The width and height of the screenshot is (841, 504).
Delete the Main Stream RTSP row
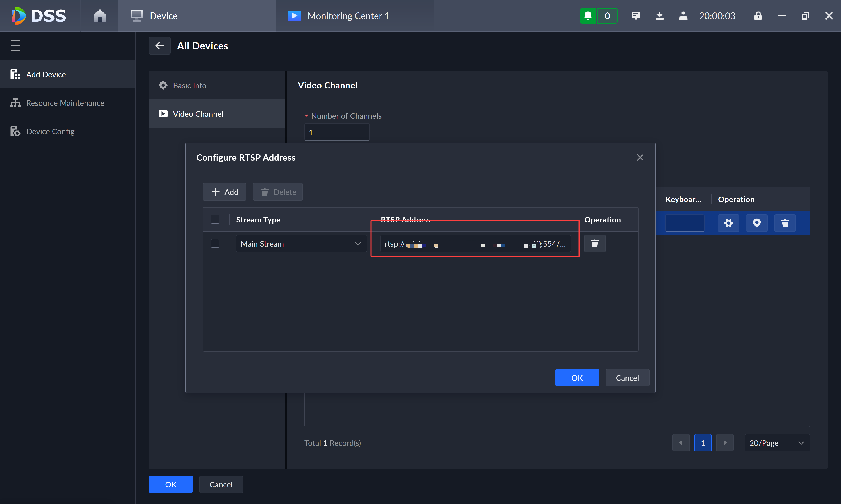pos(595,243)
